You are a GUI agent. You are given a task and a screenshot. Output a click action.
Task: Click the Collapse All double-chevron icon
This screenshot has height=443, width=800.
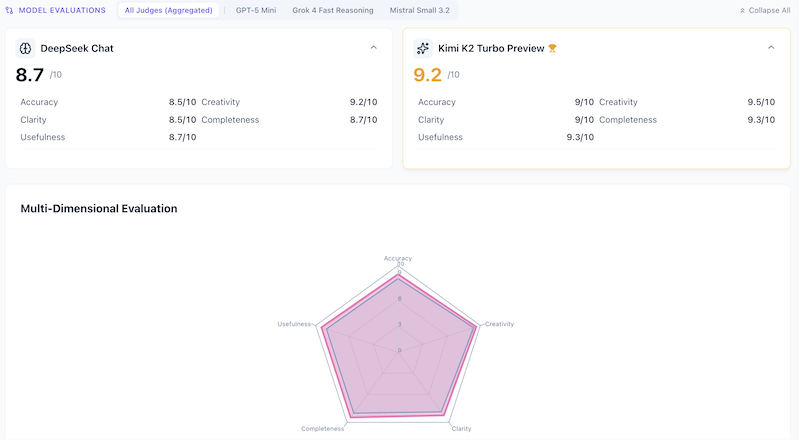pyautogui.click(x=742, y=10)
